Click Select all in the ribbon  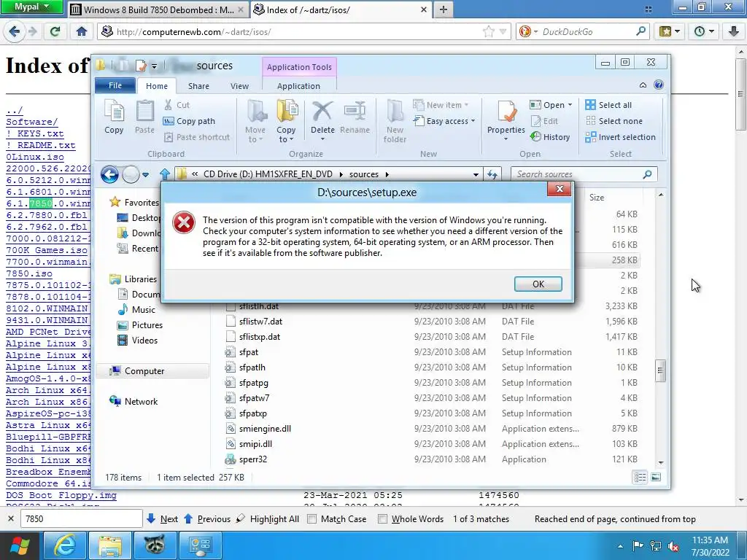click(x=608, y=105)
